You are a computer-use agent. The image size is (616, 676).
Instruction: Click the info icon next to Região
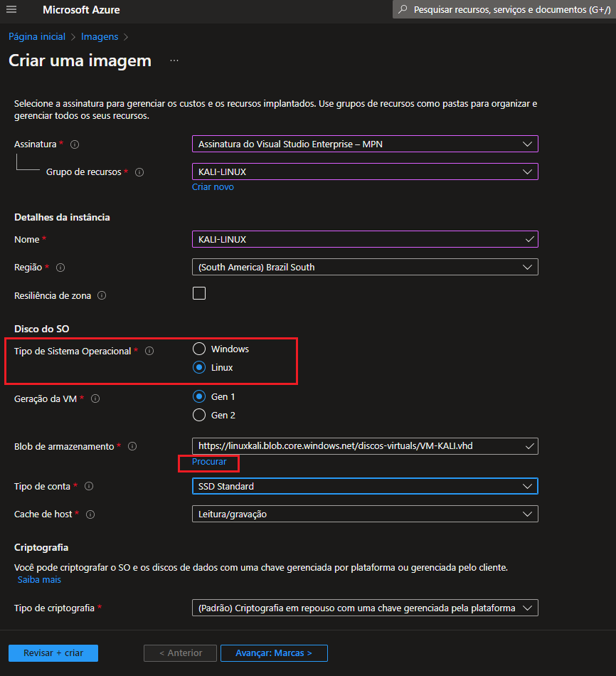coord(60,268)
